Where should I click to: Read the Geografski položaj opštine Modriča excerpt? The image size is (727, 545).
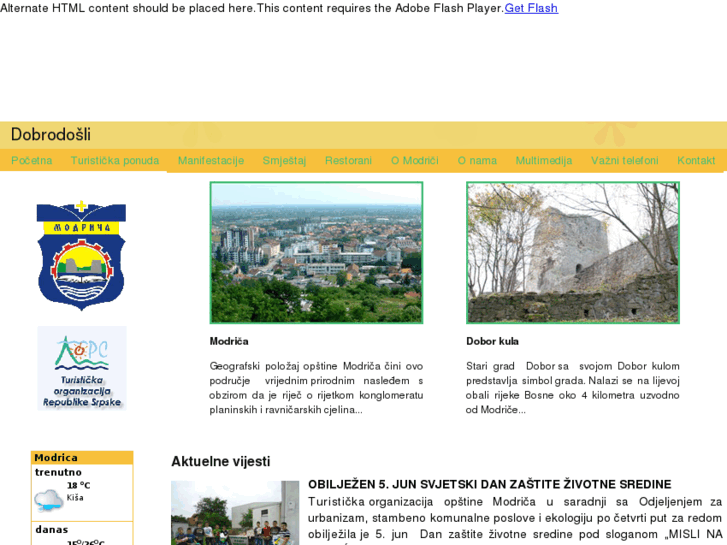pyautogui.click(x=316, y=388)
